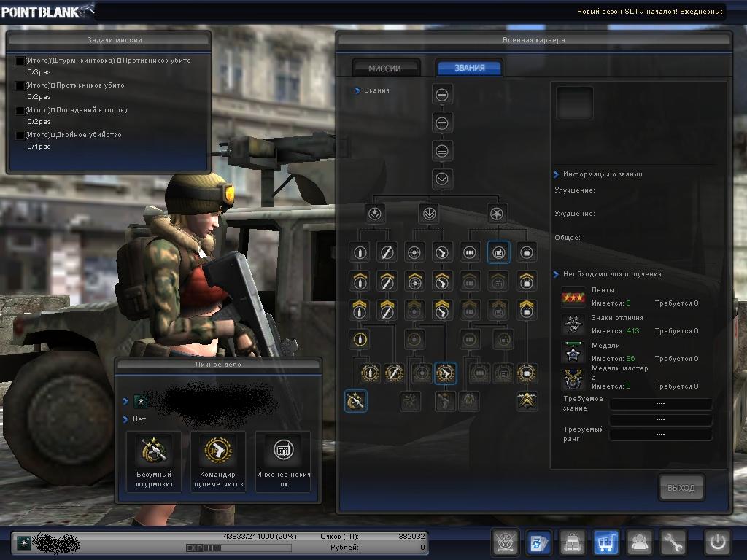
Task: Click the star medal icon beside Медали
Action: pyautogui.click(x=573, y=352)
